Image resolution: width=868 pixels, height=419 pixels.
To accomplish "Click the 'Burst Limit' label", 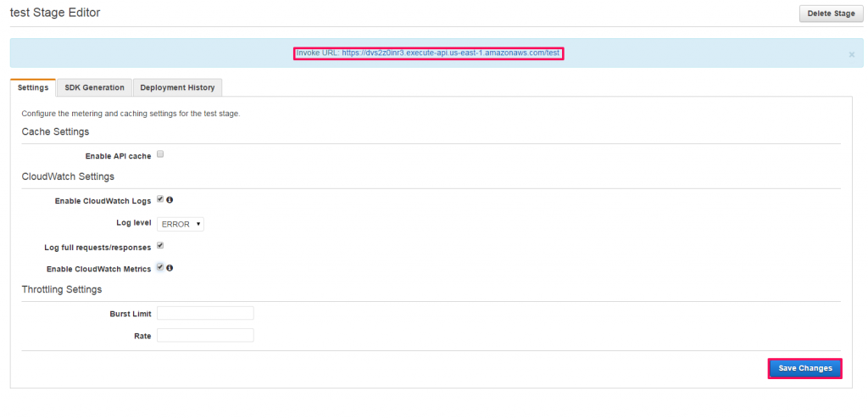I will [131, 314].
